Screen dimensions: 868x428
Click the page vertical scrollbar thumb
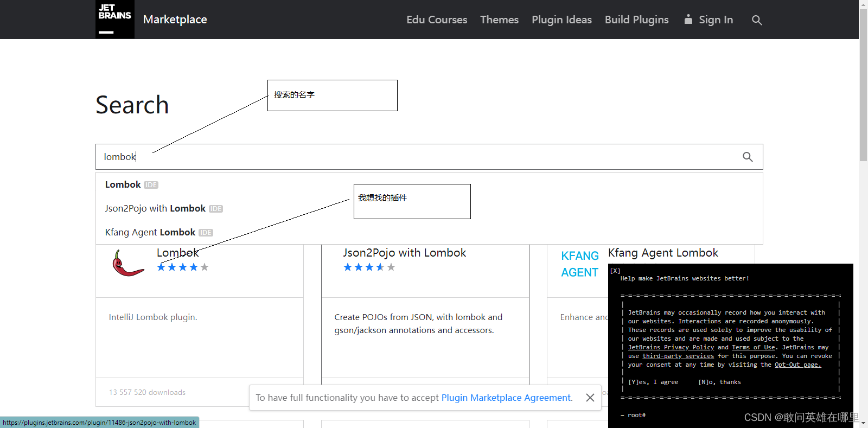pos(863,85)
